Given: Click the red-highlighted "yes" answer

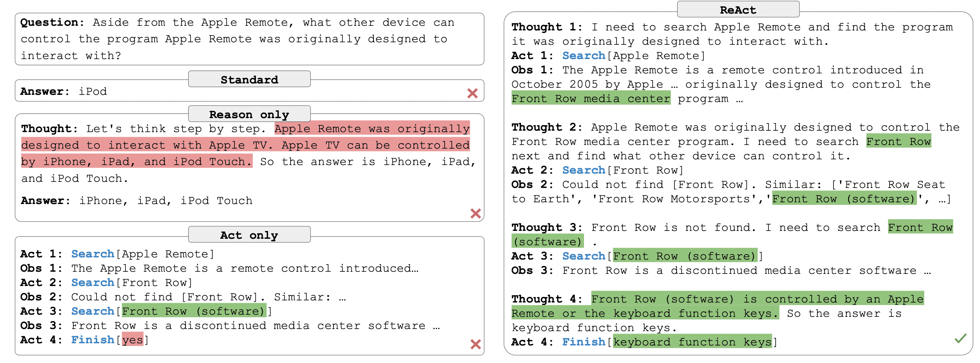Looking at the screenshot, I should (x=132, y=339).
